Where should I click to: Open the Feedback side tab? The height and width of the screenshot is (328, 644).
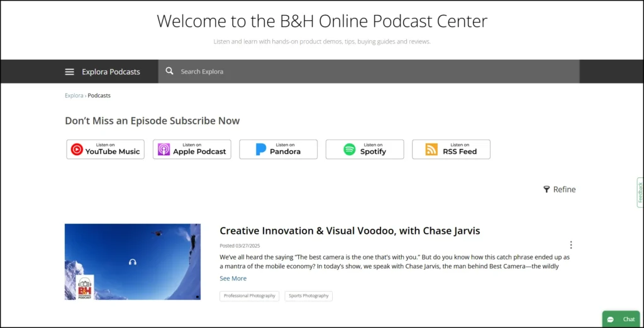coord(640,192)
